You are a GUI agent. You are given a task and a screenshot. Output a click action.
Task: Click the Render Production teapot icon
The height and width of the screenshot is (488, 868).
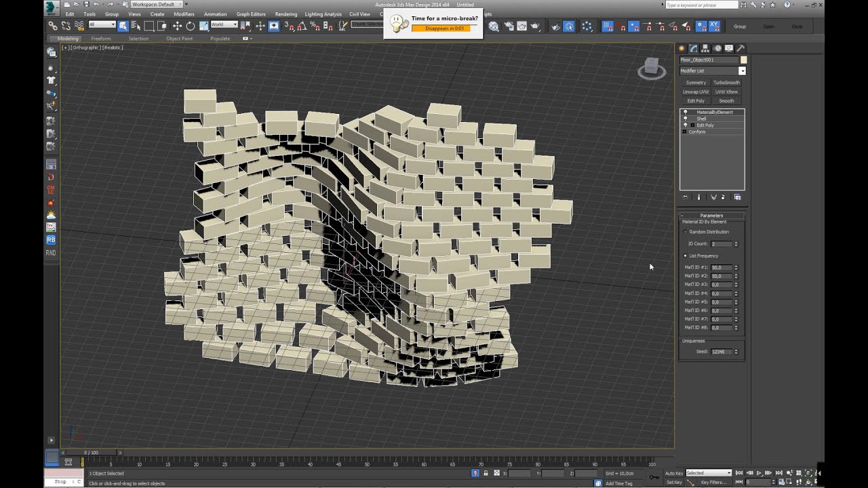(x=535, y=26)
